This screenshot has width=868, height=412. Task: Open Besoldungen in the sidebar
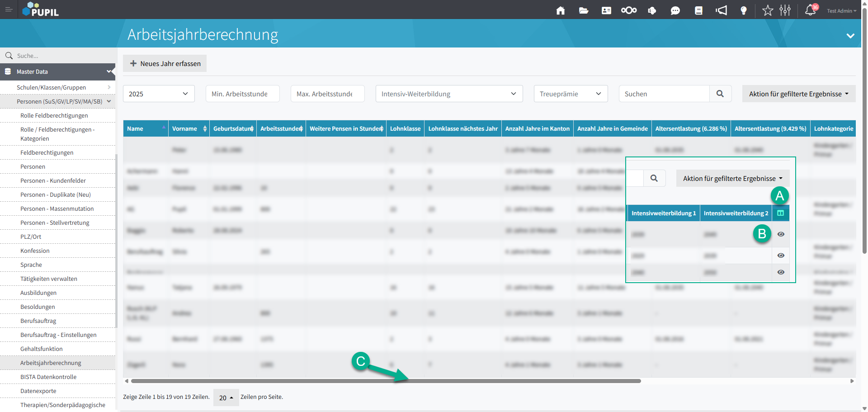tap(38, 307)
